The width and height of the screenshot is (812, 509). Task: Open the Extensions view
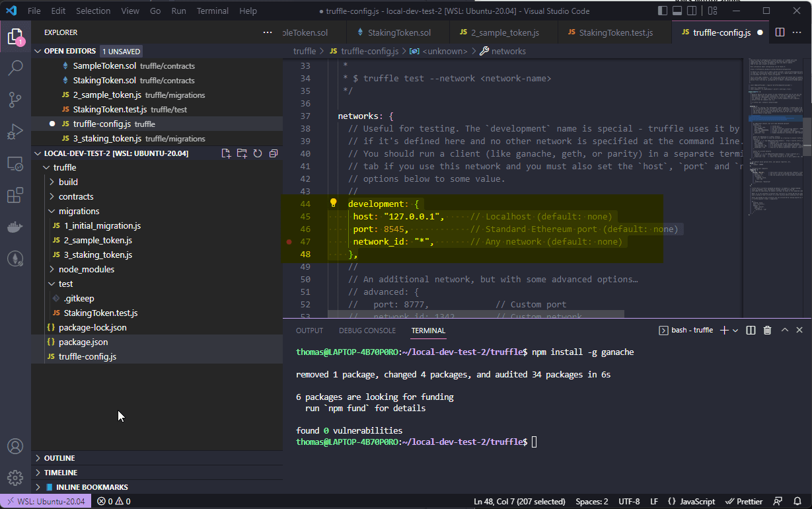[x=15, y=195]
